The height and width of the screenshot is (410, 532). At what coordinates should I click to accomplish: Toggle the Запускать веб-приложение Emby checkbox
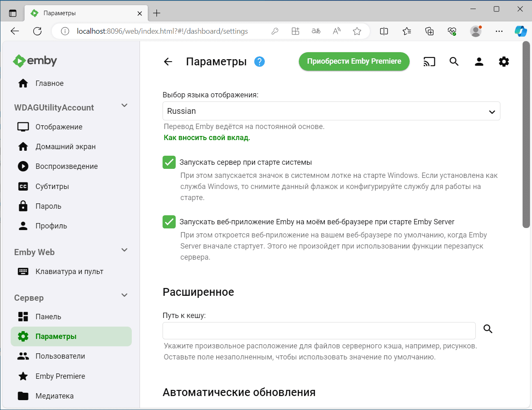point(169,222)
